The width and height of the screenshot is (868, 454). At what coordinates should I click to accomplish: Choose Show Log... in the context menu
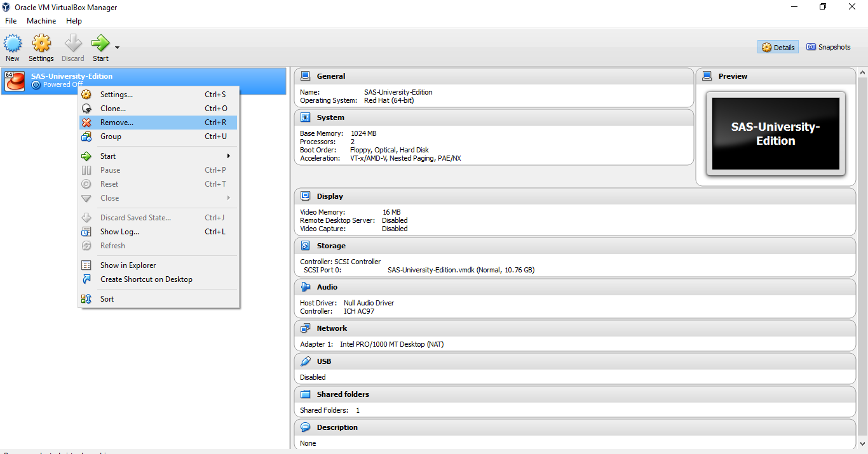(x=158, y=232)
